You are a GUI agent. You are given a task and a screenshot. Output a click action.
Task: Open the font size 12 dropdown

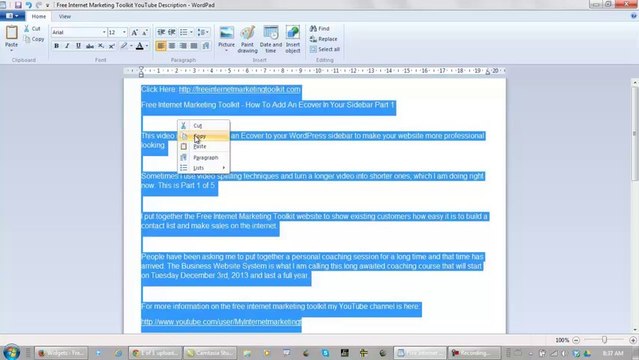[x=124, y=32]
